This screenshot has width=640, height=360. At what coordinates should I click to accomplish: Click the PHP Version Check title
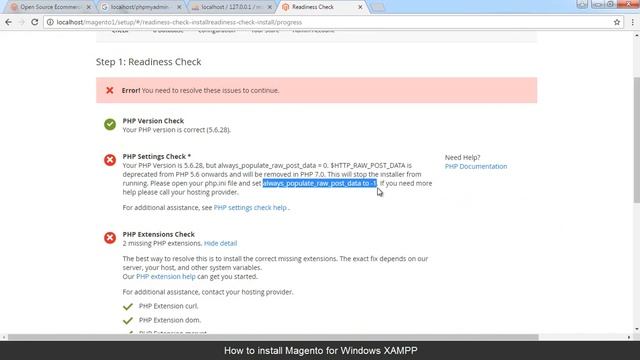click(153, 121)
